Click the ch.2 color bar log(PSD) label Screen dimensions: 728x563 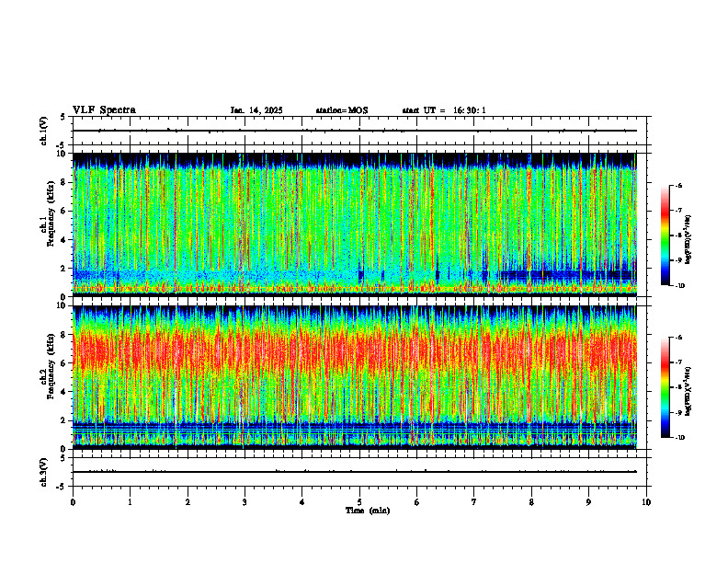click(688, 390)
